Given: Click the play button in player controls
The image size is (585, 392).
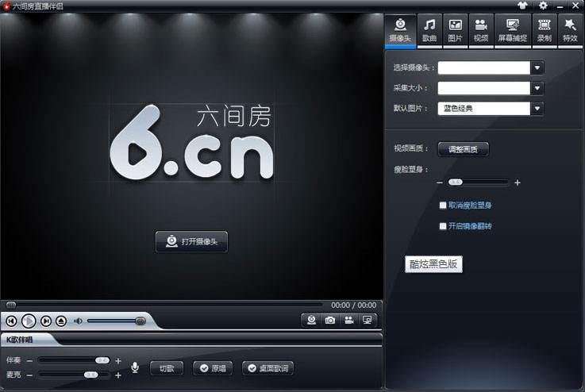Looking at the screenshot, I should 29,321.
